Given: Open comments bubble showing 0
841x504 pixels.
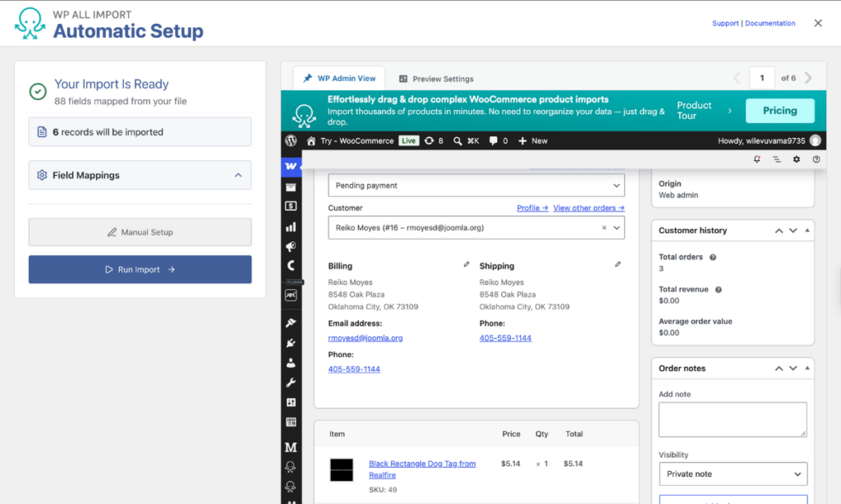Looking at the screenshot, I should [x=499, y=140].
